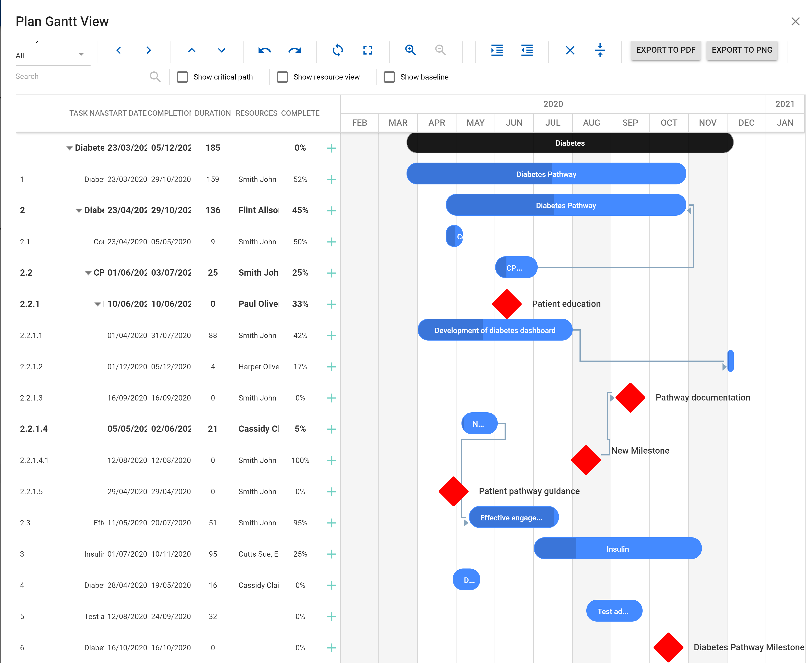Select the Insulin task bar
Viewport: 812px width, 663px height.
coord(617,549)
